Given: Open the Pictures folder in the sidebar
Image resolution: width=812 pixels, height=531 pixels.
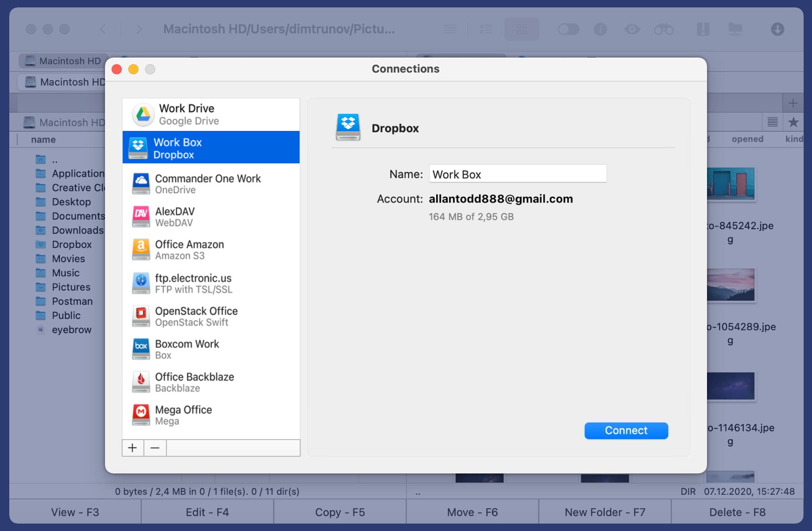Looking at the screenshot, I should point(71,287).
